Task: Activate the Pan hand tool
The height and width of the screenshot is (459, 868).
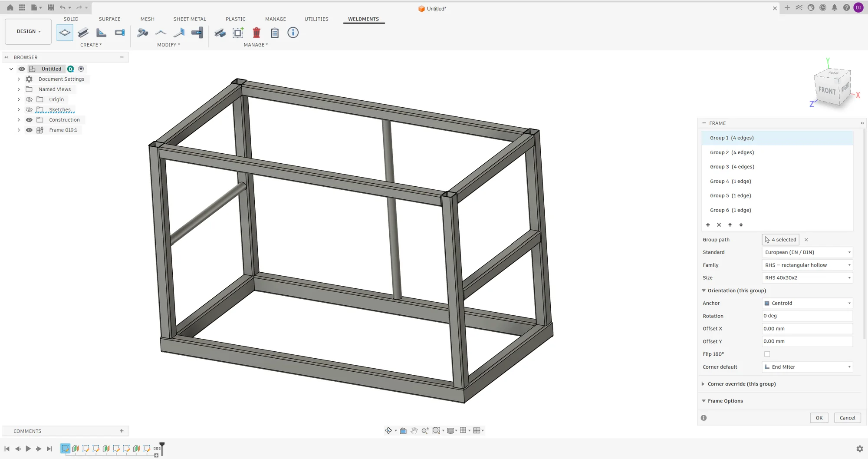Action: pos(414,430)
